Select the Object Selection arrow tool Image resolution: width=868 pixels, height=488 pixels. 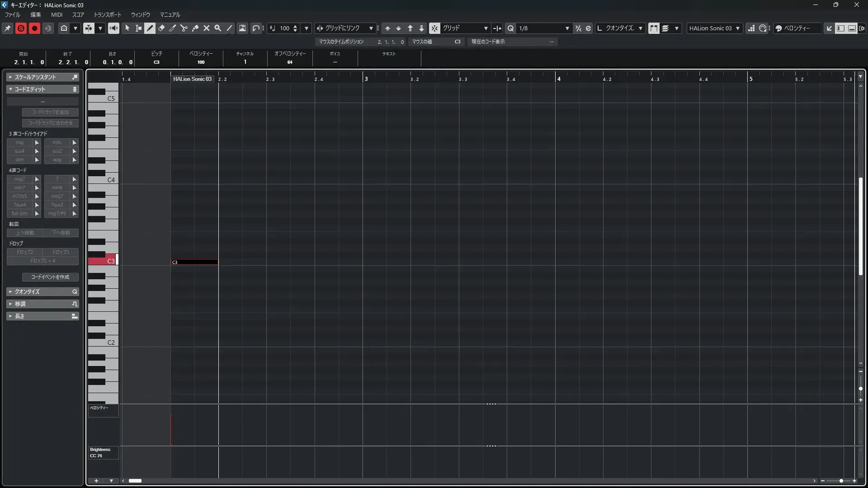pos(127,28)
